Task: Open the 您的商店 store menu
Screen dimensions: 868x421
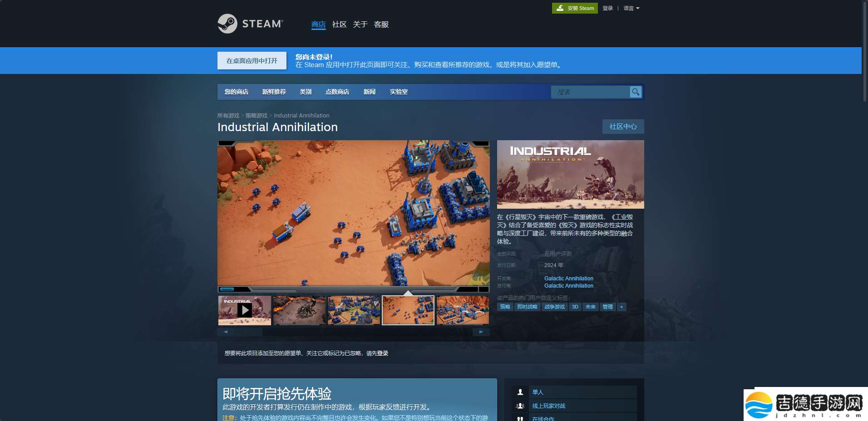Action: [236, 92]
